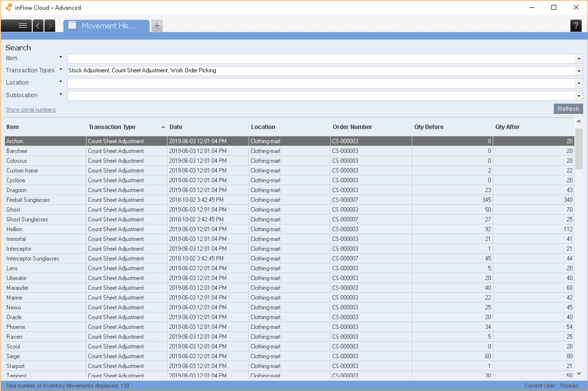
Task: Select the Marine row
Action: tap(290, 298)
